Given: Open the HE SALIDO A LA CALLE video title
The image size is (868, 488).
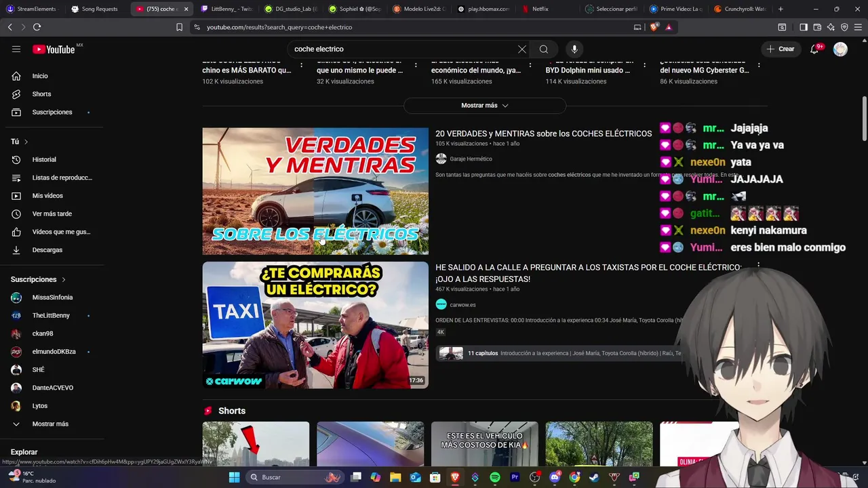Looking at the screenshot, I should tap(588, 273).
